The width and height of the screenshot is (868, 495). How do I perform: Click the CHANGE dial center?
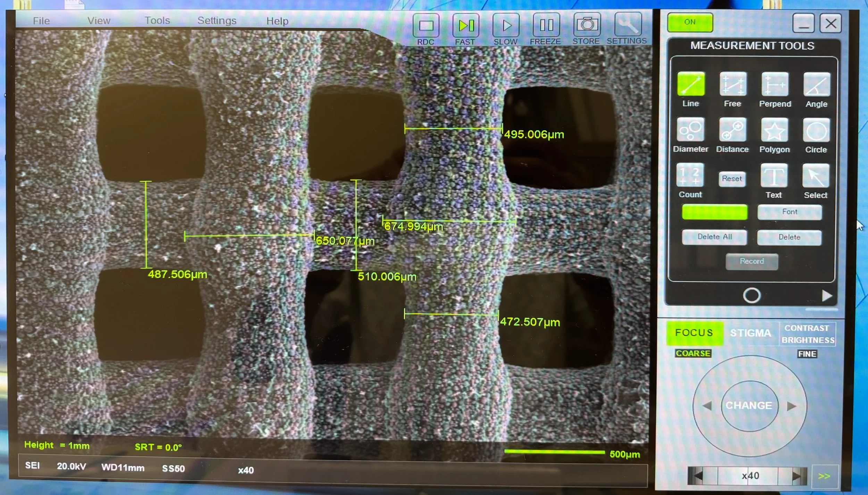pyautogui.click(x=749, y=405)
